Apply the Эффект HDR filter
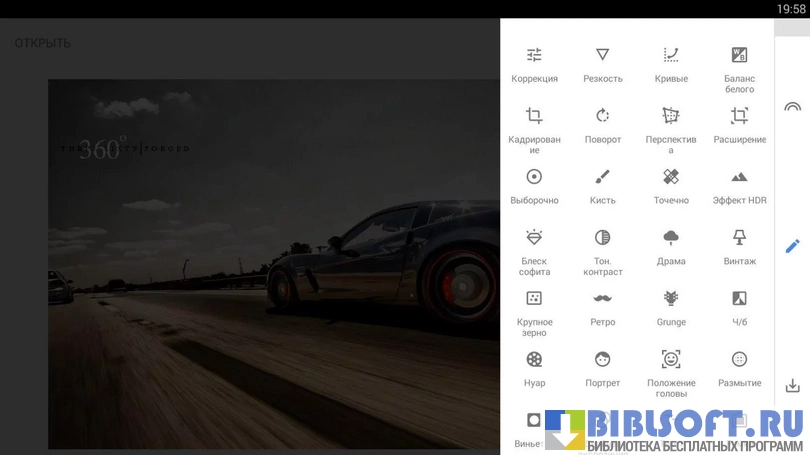Image resolution: width=810 pixels, height=455 pixels. 739,186
